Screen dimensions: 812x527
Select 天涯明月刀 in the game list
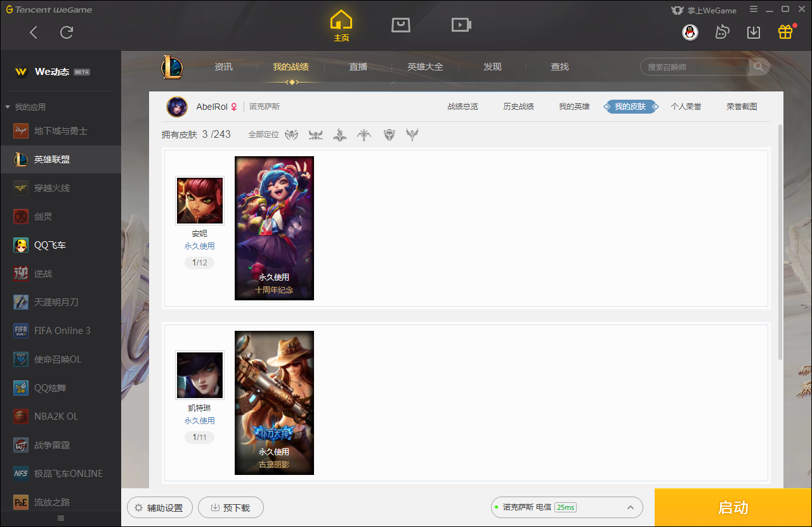pos(60,302)
